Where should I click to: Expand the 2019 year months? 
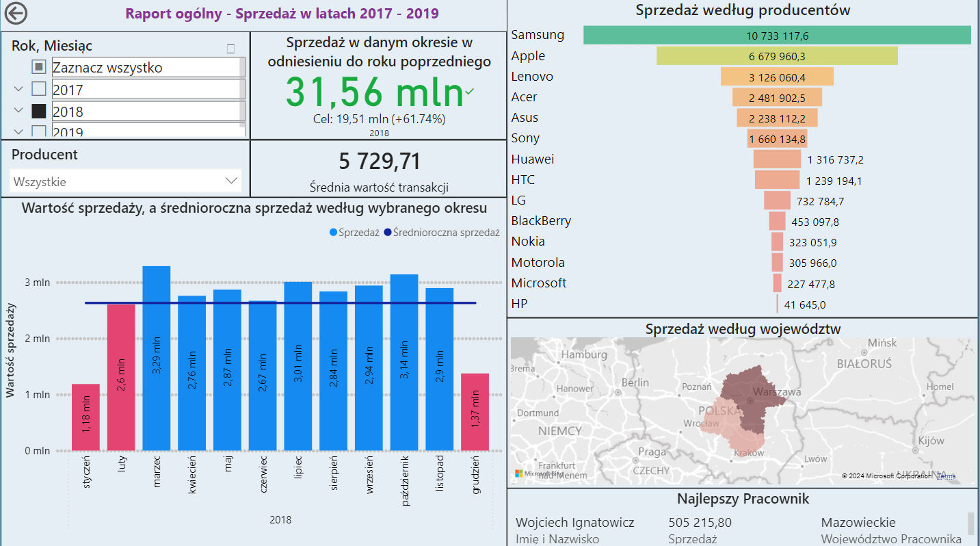pos(18,131)
